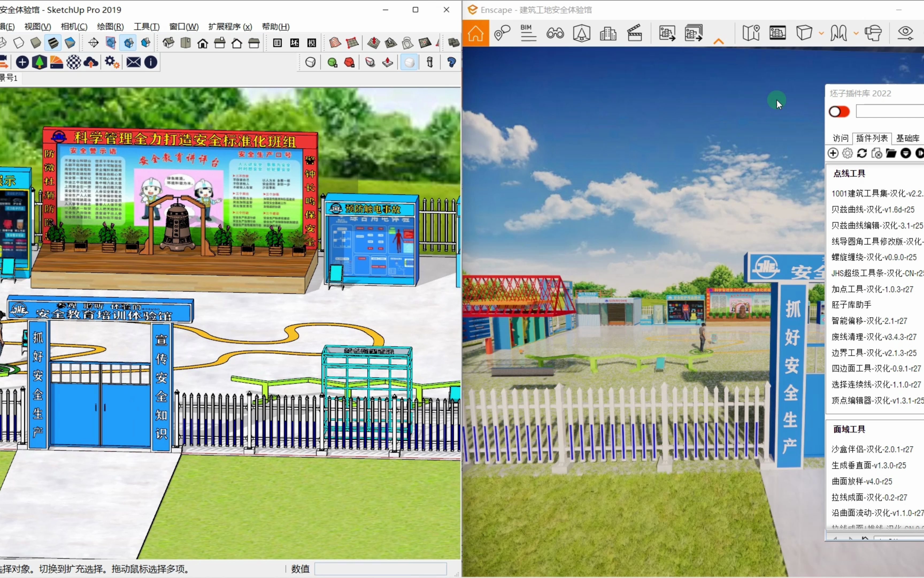Collapse Enscape toolbar with orange chevron

point(719,41)
